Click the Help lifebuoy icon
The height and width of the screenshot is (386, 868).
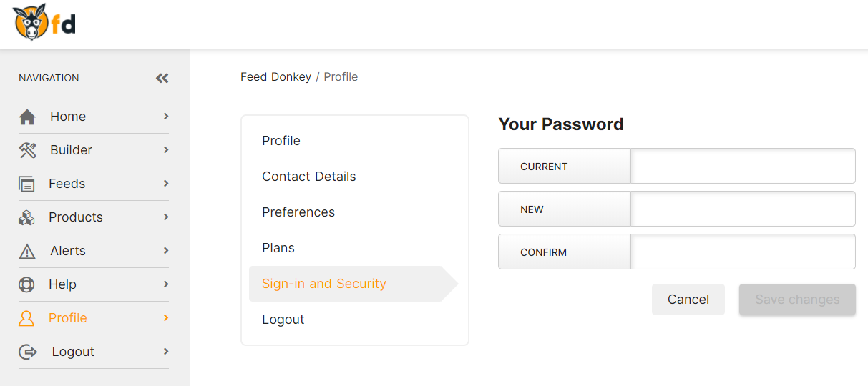(26, 284)
